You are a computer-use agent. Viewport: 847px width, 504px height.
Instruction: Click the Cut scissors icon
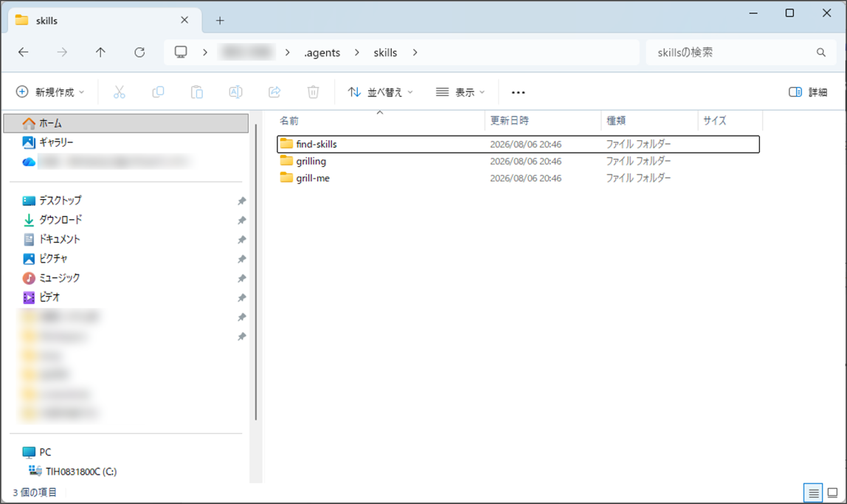120,92
